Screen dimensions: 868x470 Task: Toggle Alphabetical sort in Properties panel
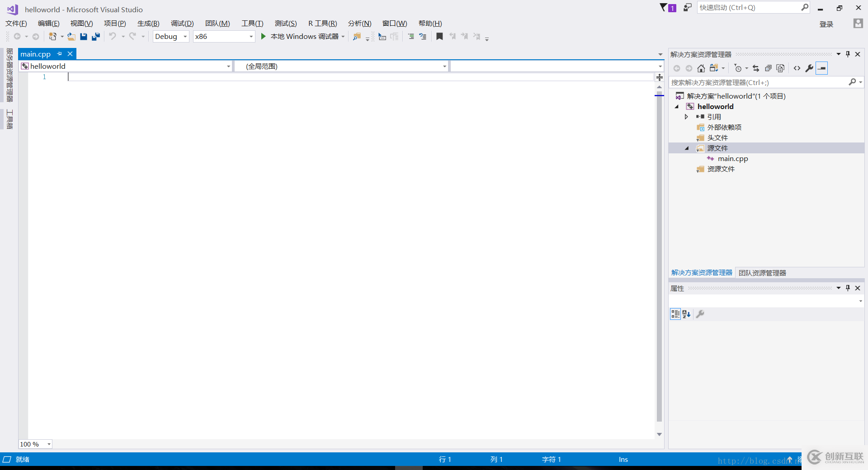point(686,314)
